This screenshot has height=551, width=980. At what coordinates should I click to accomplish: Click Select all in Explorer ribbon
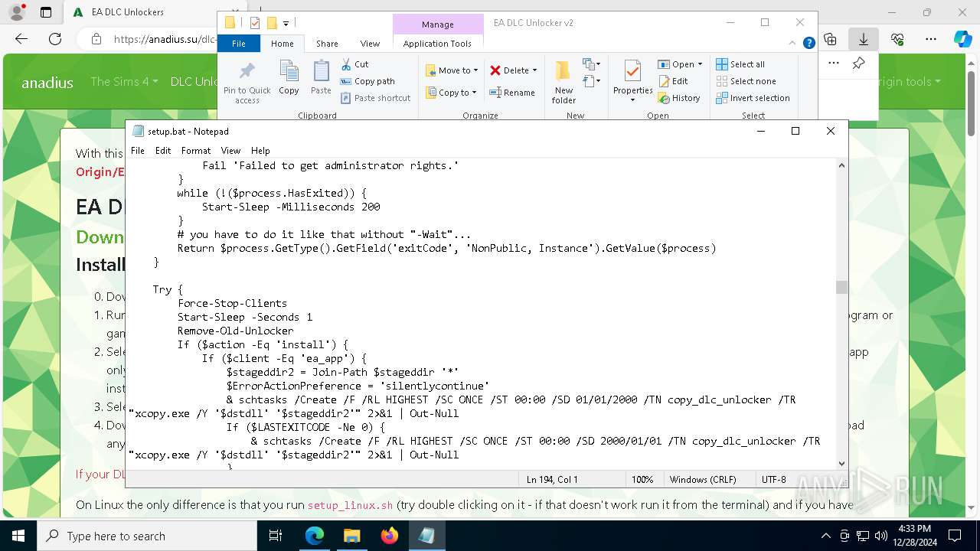(740, 64)
